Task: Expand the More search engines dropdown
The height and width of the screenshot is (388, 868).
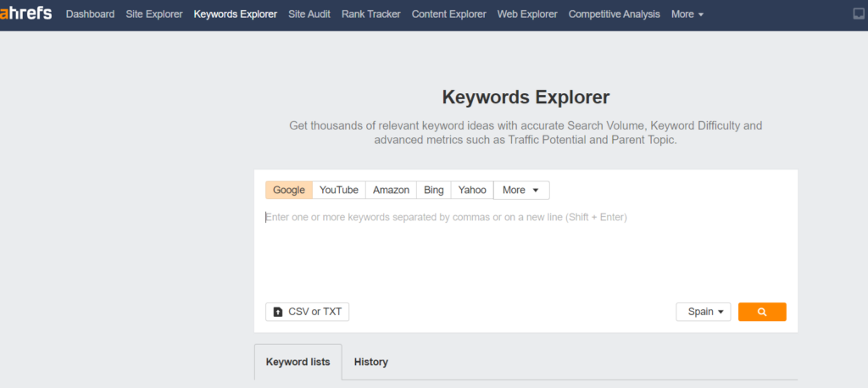Action: [521, 190]
